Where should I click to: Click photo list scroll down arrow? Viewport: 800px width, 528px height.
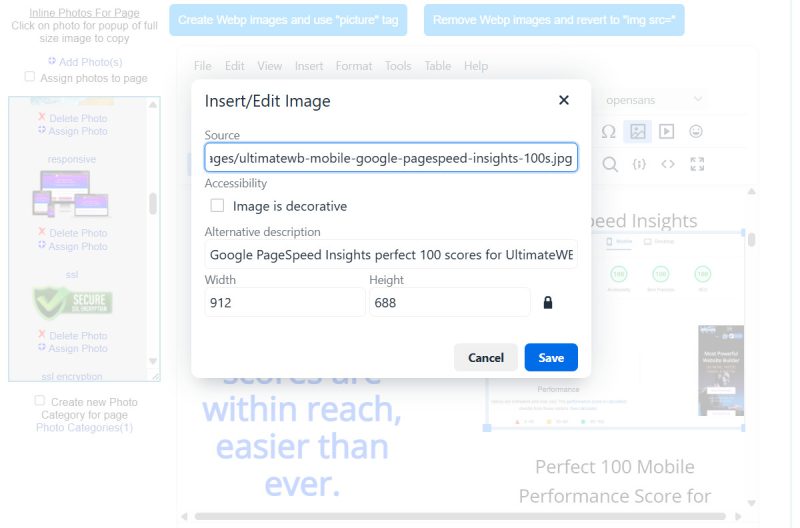click(x=153, y=361)
